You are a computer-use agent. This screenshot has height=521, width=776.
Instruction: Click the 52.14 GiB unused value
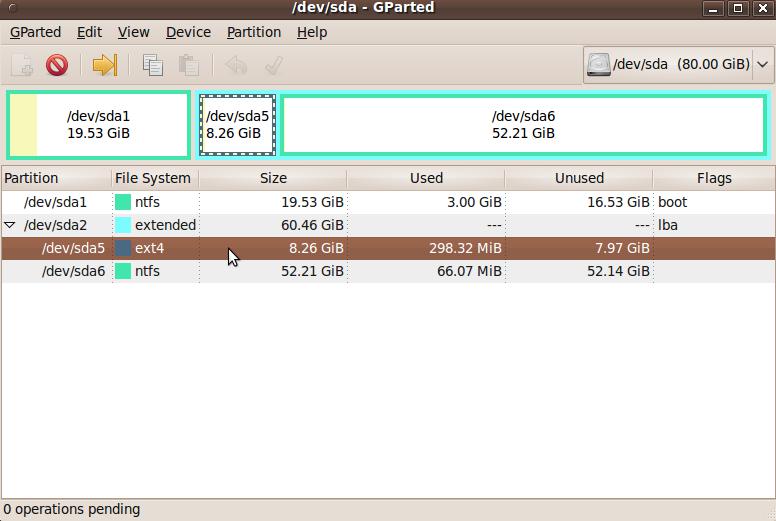tap(618, 271)
